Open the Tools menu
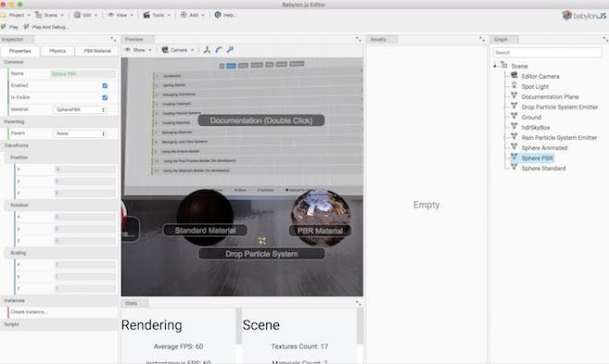Image resolution: width=609 pixels, height=364 pixels. point(157,15)
